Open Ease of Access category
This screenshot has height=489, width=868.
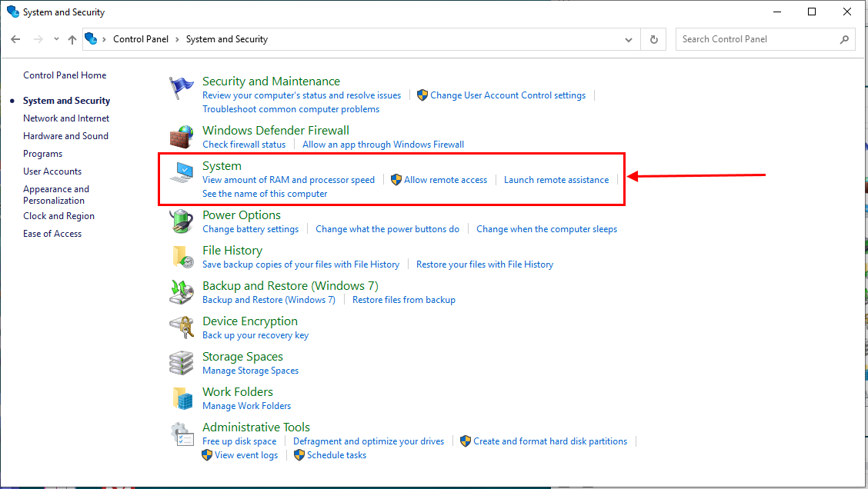coord(52,234)
